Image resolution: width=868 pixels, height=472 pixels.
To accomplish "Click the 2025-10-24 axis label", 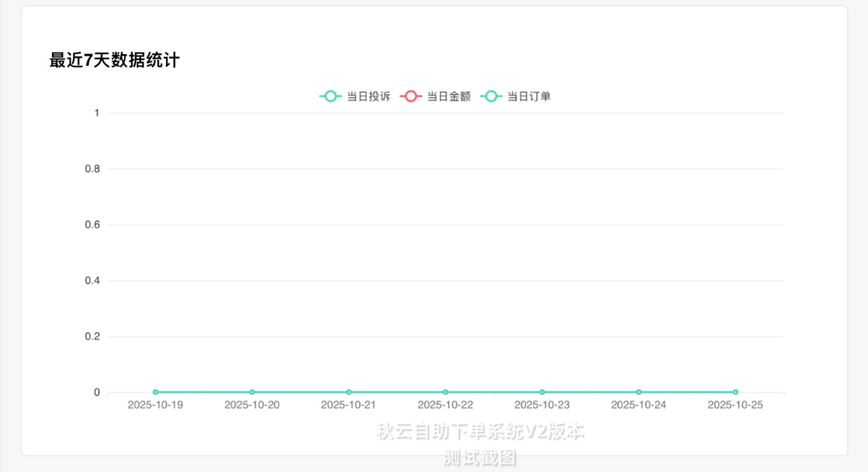I will (x=638, y=405).
